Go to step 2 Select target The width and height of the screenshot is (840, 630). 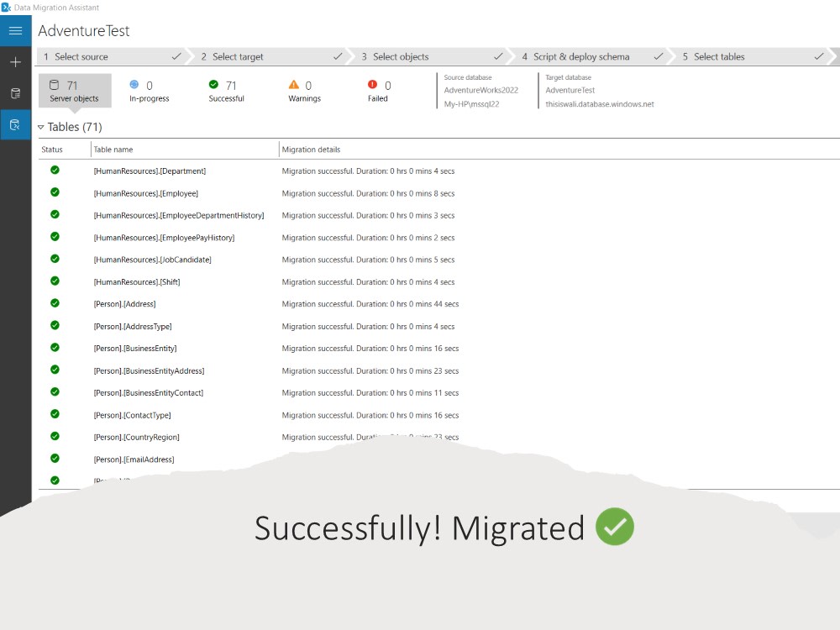pyautogui.click(x=272, y=57)
